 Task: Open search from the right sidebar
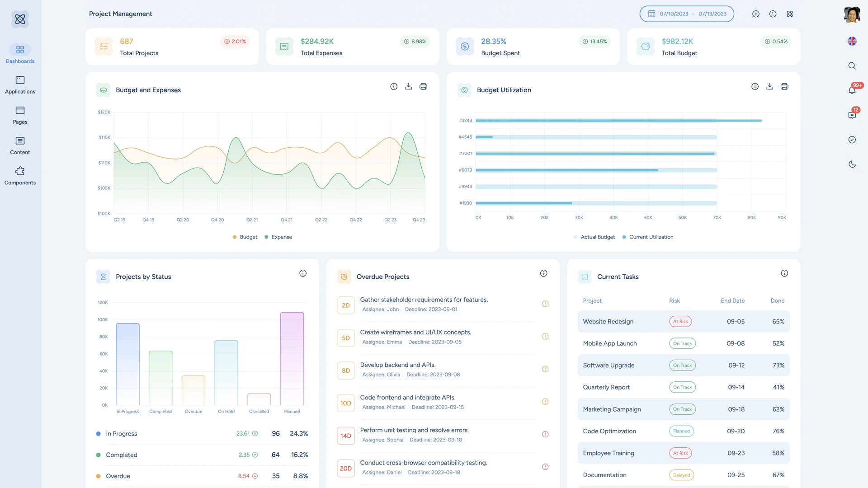click(x=852, y=66)
